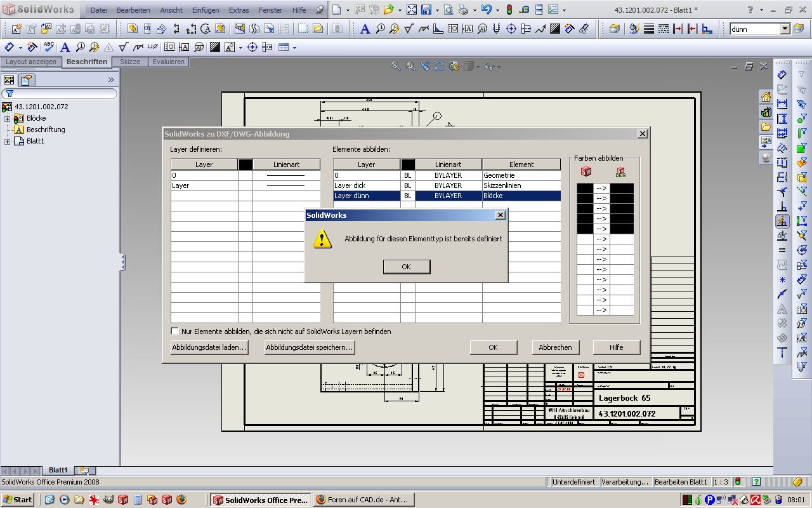Screen dimensions: 812x508
Task: Click the FeatureManager tree tab icon
Action: [x=9, y=80]
